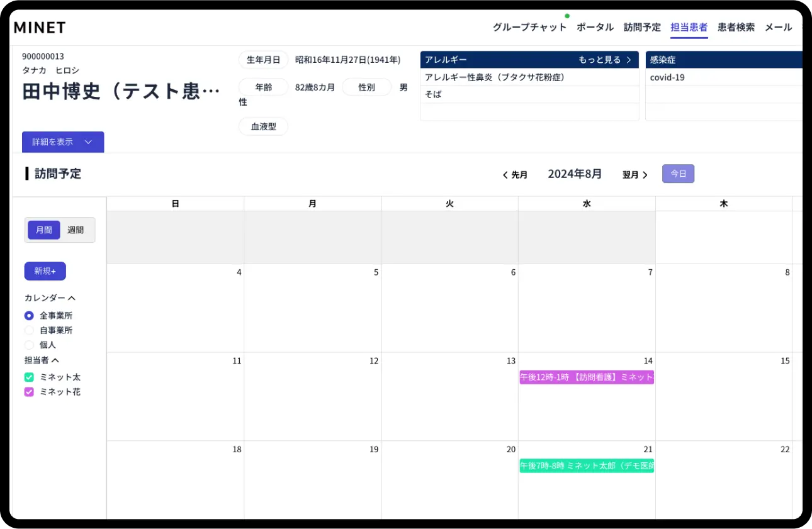Viewport: 812px width, 529px height.
Task: Select calendar day 18
Action: click(x=175, y=481)
